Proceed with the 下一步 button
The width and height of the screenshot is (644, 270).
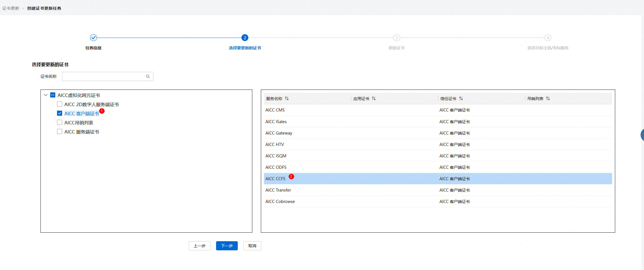point(227,246)
